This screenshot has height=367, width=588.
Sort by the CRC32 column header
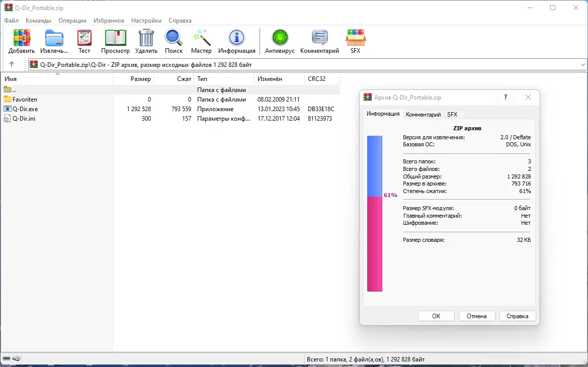click(x=322, y=79)
